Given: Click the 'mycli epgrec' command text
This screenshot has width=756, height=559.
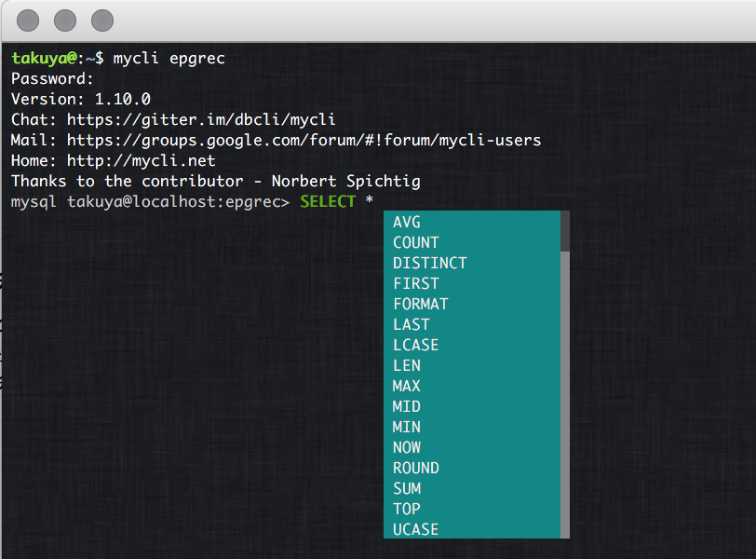Looking at the screenshot, I should pyautogui.click(x=169, y=59).
